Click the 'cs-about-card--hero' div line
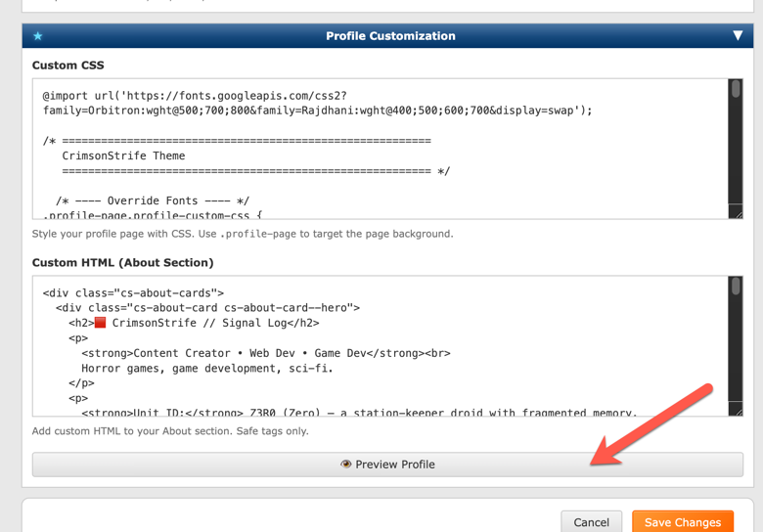The image size is (763, 532). coord(207,308)
